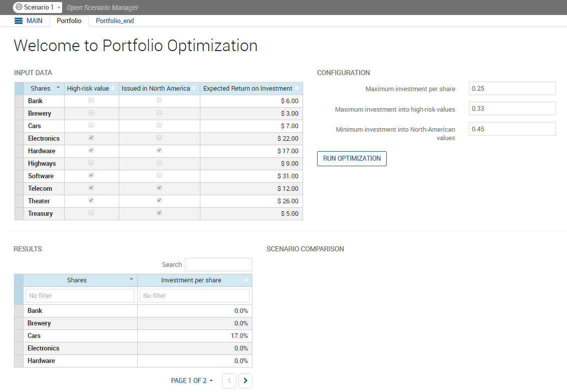567x392 pixels.
Task: Expand the PAGE 1 OF 2 selector
Action: point(192,381)
